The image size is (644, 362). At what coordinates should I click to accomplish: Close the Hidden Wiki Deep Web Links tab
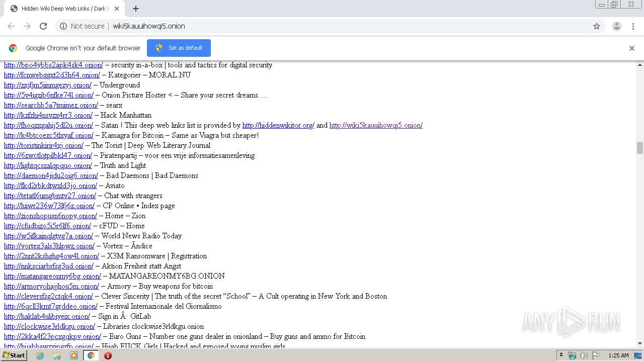click(x=117, y=9)
